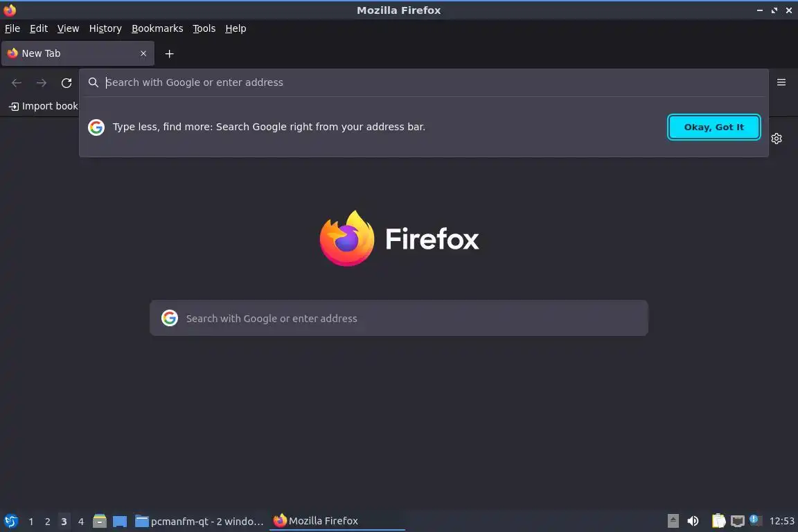Open the Firefox application hamburger menu
Image resolution: width=798 pixels, height=532 pixels.
click(781, 82)
